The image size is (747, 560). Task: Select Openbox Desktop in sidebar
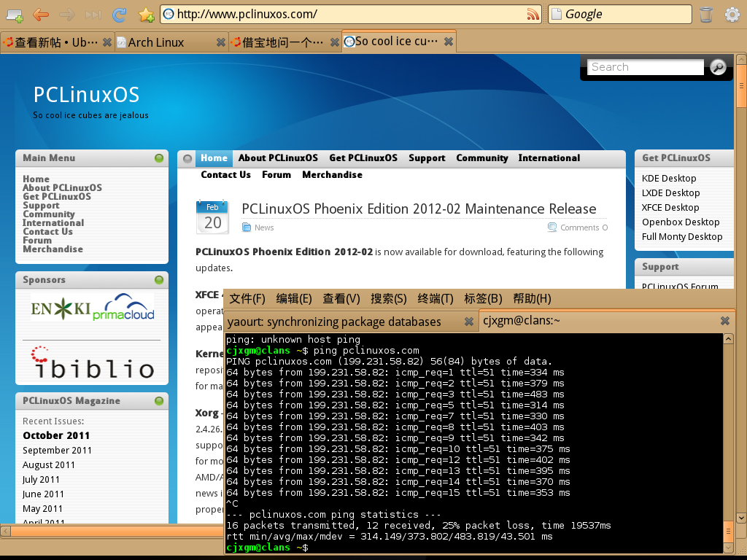681,222
